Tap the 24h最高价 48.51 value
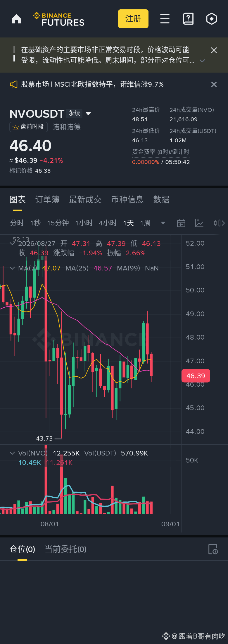Screen dimensions: 228x644 pyautogui.click(x=140, y=119)
